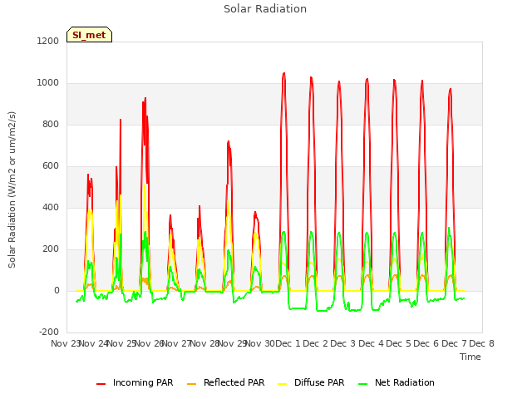532x399 pixels.
Task: Click the 400 y-axis tick label
Action: (51, 207)
